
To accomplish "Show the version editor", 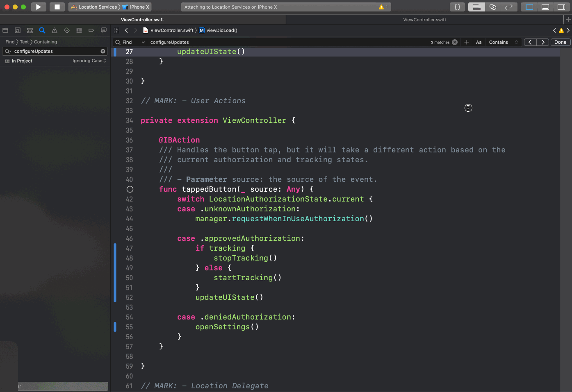I will [509, 7].
